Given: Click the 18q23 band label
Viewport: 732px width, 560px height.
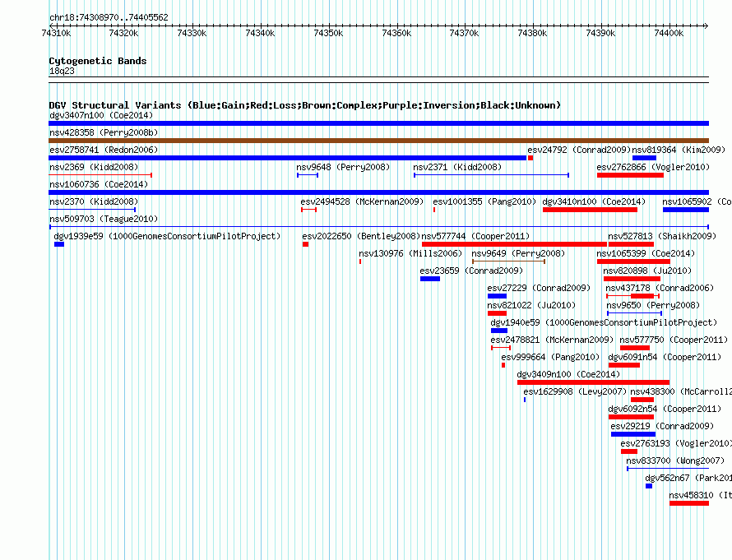Looking at the screenshot, I should 62,71.
